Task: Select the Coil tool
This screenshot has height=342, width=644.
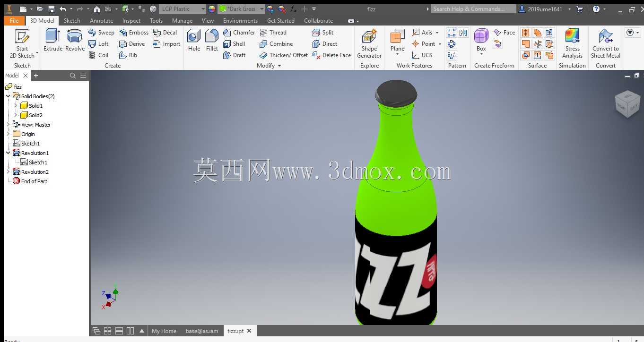Action: 98,55
